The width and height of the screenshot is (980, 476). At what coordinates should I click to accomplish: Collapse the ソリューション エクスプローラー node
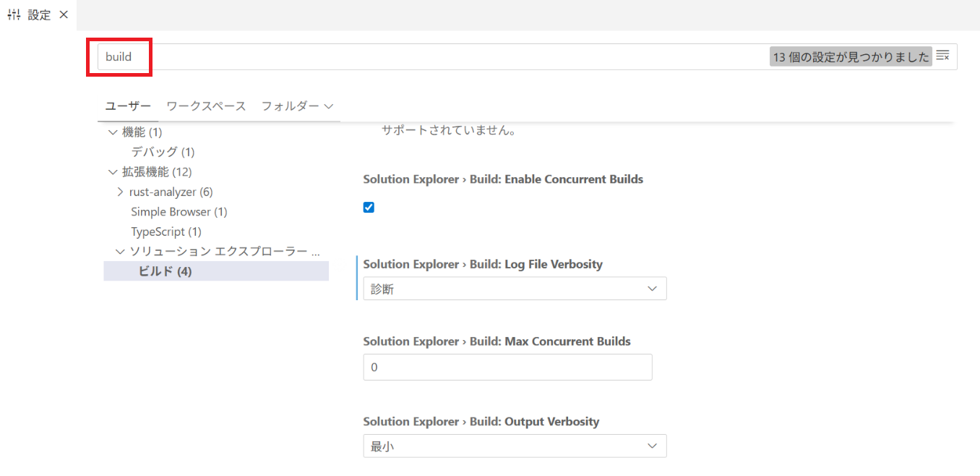point(120,252)
